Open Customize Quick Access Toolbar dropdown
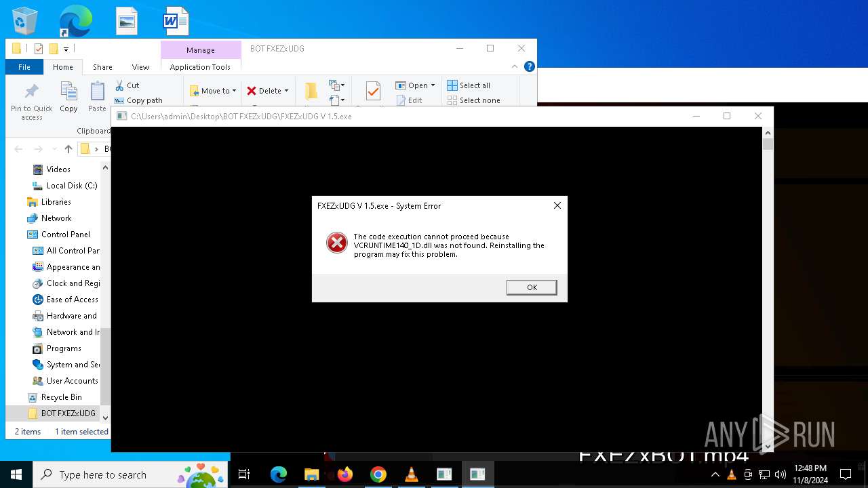This screenshot has height=488, width=868. (66, 49)
